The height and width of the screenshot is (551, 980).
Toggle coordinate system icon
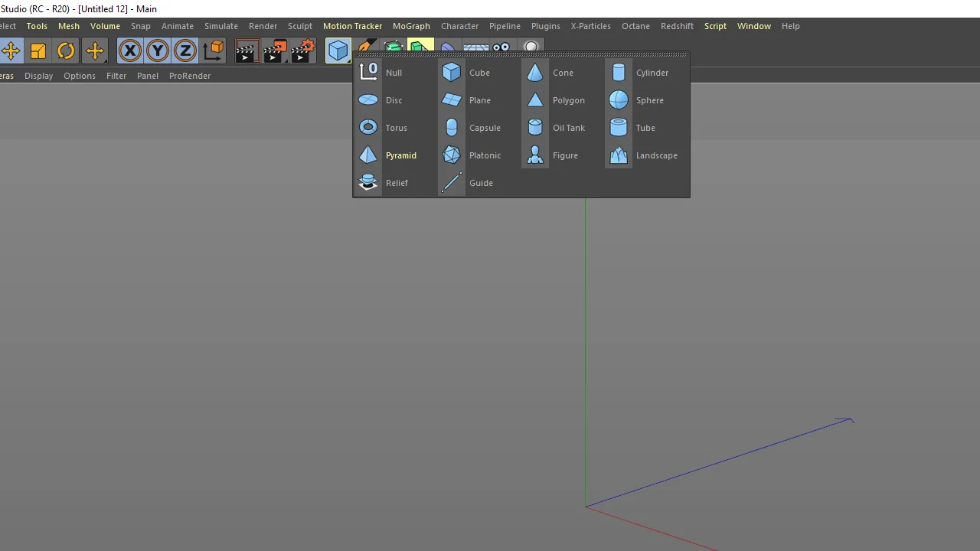(214, 51)
